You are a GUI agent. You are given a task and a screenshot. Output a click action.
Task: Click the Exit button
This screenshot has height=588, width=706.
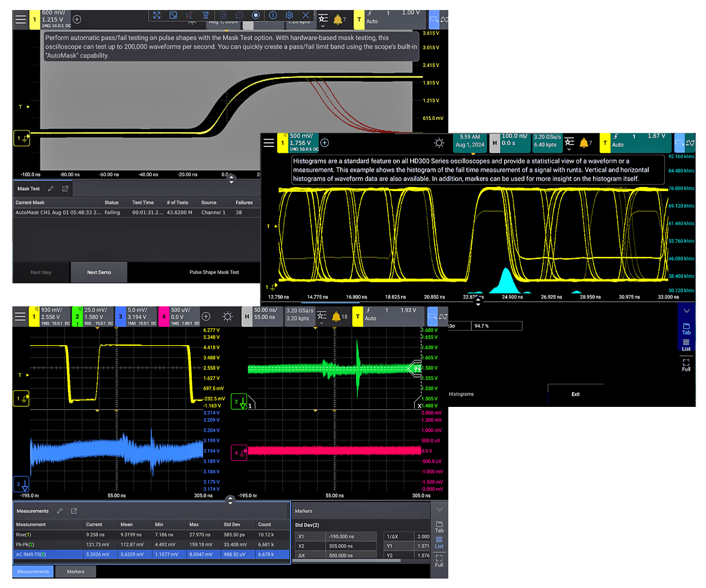point(575,394)
